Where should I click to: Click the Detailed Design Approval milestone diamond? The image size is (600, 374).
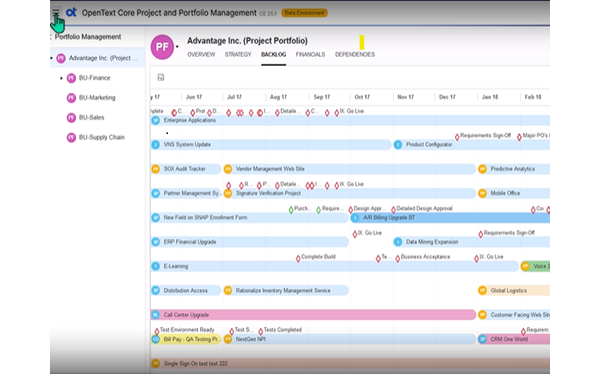tap(393, 210)
